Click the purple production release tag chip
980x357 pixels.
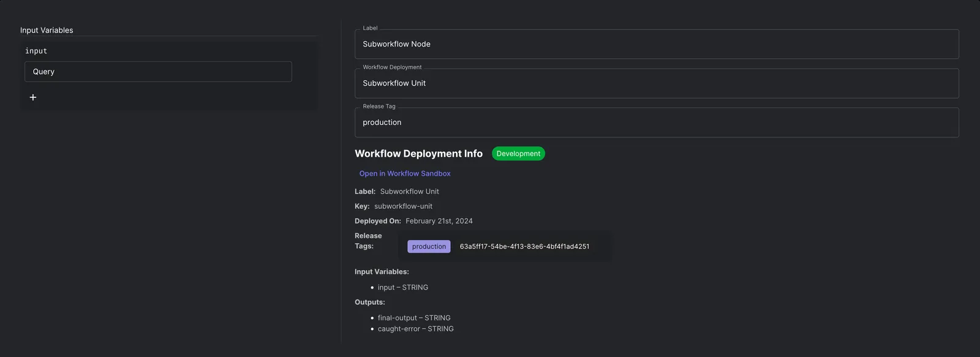pyautogui.click(x=429, y=246)
